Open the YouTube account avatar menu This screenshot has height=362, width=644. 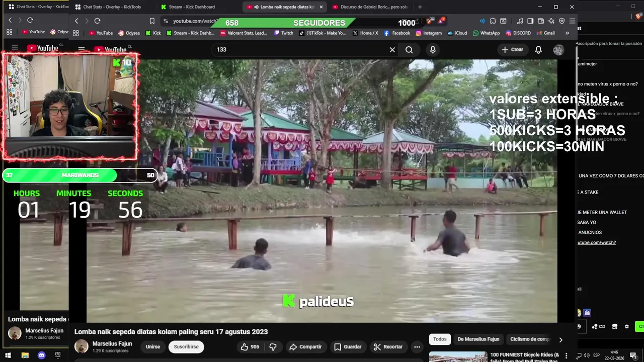click(x=558, y=50)
